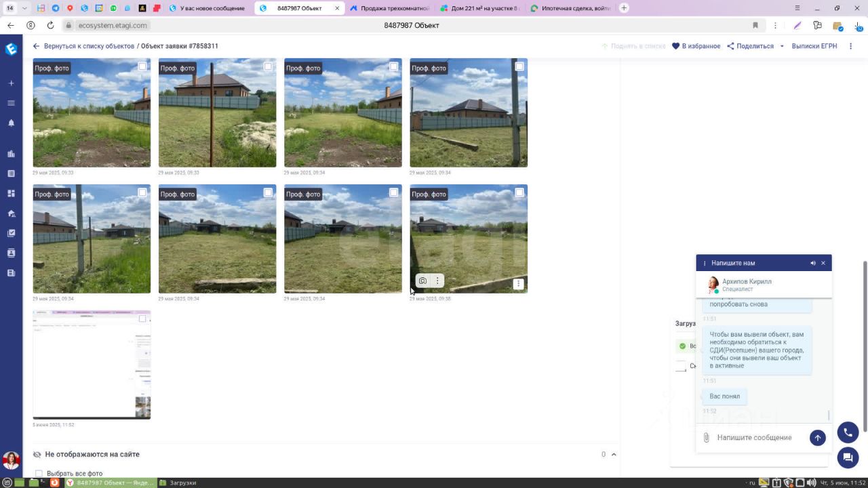The width and height of the screenshot is (868, 488).
Task: Click the faded Поднять в списке button
Action: point(633,46)
